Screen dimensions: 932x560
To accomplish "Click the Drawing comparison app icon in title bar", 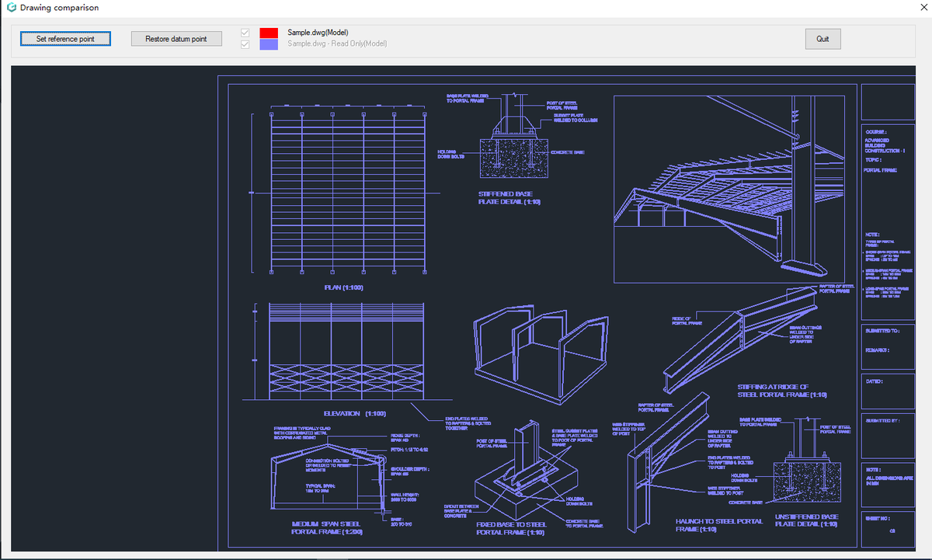I will (10, 8).
